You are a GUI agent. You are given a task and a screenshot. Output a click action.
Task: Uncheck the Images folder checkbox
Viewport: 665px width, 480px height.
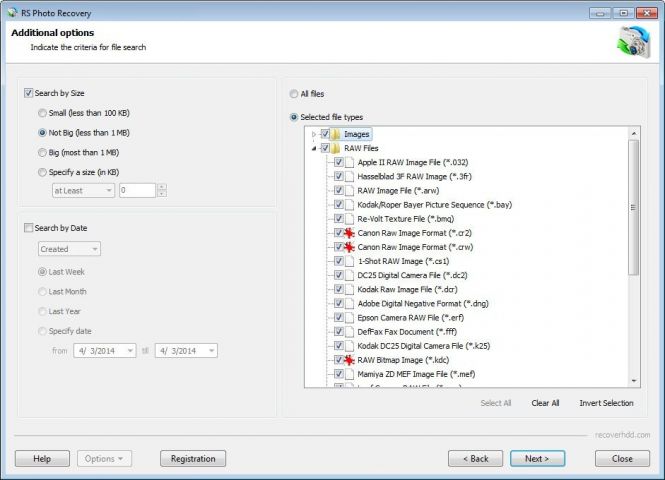click(x=325, y=134)
